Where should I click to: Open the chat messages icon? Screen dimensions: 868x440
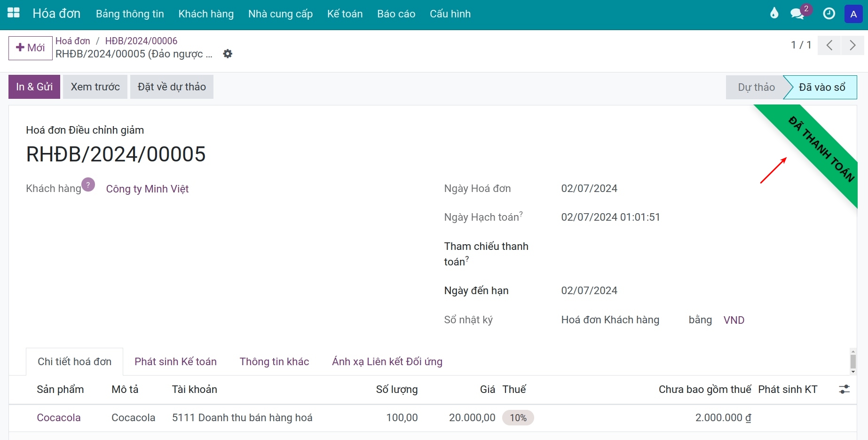797,14
